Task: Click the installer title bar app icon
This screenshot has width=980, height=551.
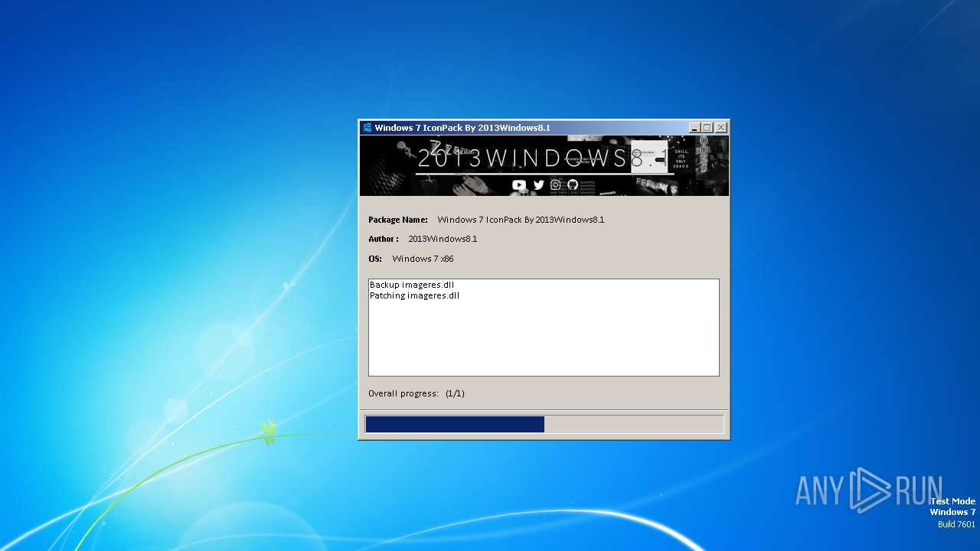Action: (x=367, y=128)
